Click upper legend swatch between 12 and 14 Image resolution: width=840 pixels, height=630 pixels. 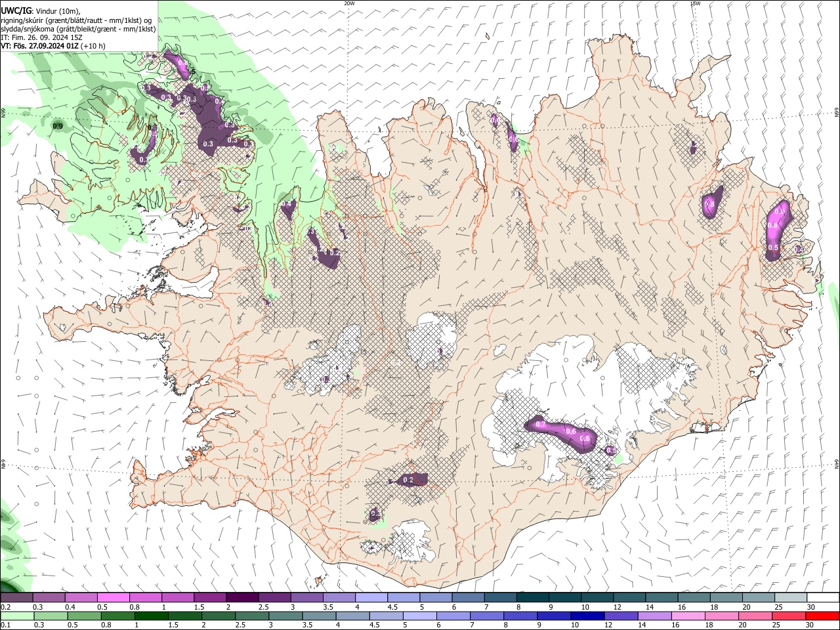[x=629, y=598]
